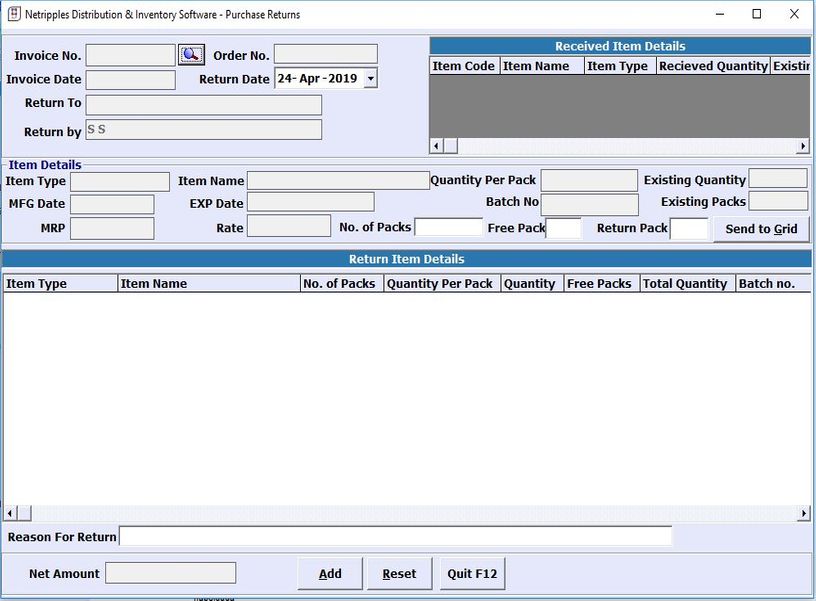Click the No. of Packs input box
Image resolution: width=816 pixels, height=601 pixels.
[x=449, y=227]
